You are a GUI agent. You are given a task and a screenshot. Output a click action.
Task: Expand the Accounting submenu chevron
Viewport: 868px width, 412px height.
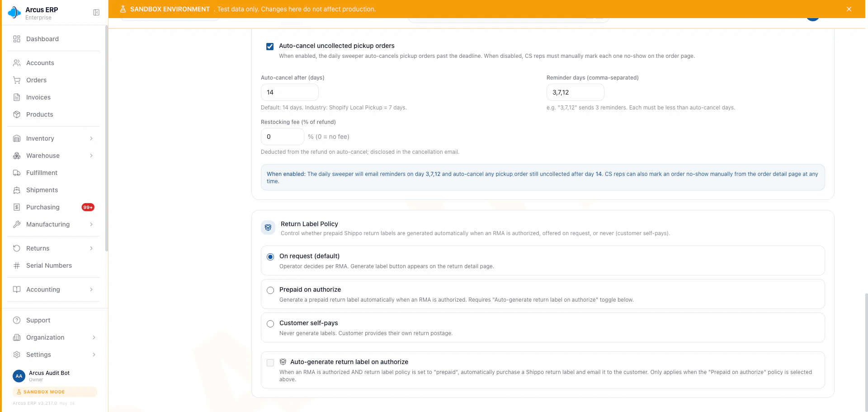click(91, 289)
